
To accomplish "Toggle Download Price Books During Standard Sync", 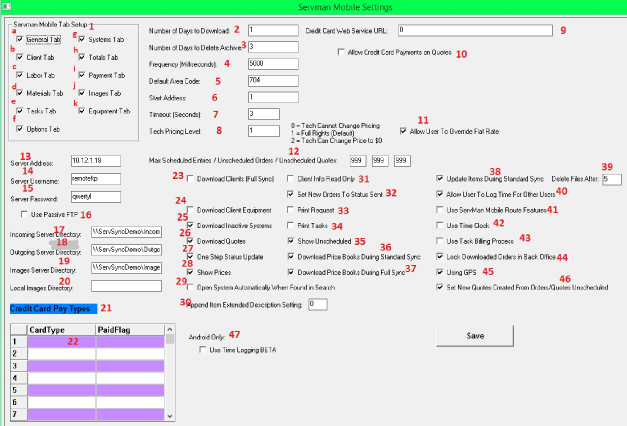I will (x=291, y=256).
